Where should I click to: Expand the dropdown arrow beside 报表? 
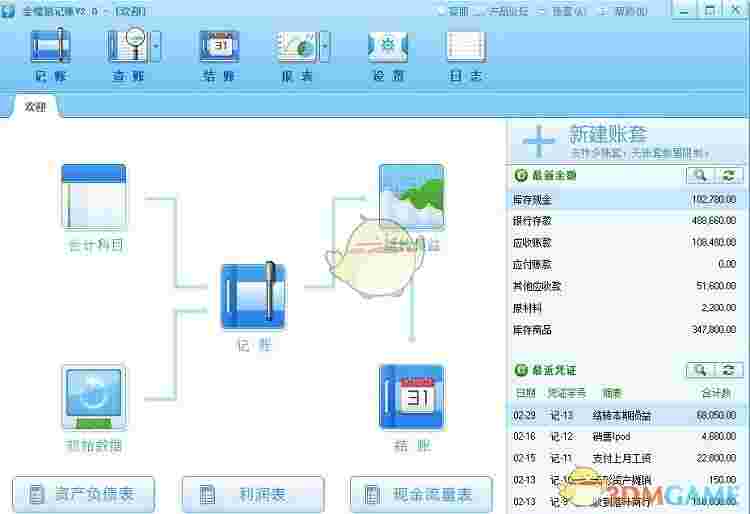pos(325,46)
